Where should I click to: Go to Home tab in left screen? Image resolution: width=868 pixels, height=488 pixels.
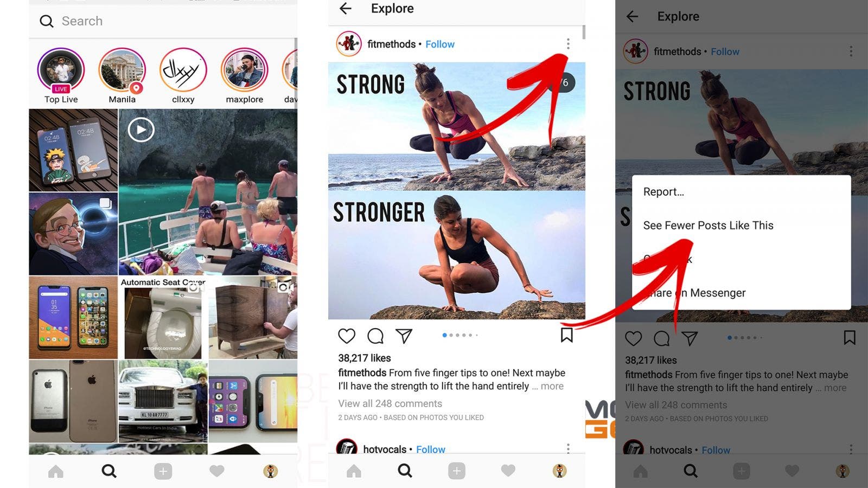[56, 471]
